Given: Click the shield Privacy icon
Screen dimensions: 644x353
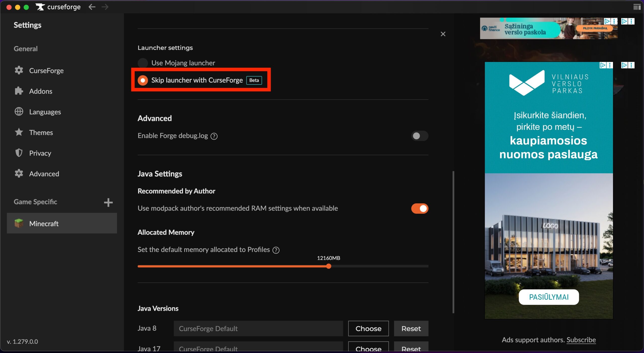Looking at the screenshot, I should [x=19, y=153].
